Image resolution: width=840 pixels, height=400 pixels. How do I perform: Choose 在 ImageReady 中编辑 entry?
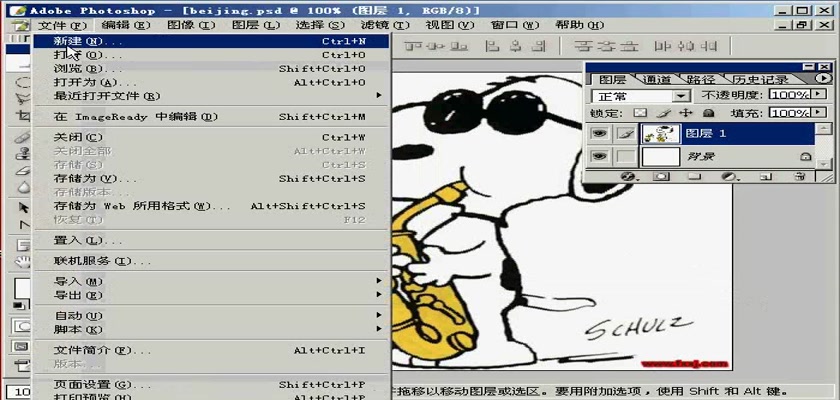(x=211, y=117)
